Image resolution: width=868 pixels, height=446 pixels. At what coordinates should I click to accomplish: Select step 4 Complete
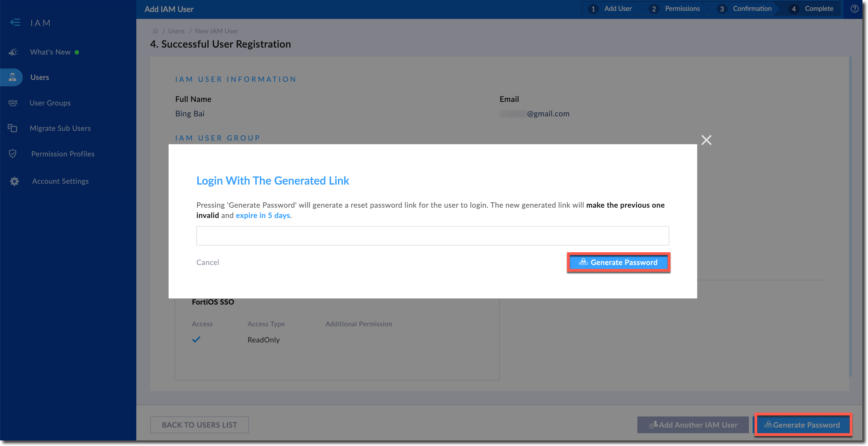[x=812, y=9]
